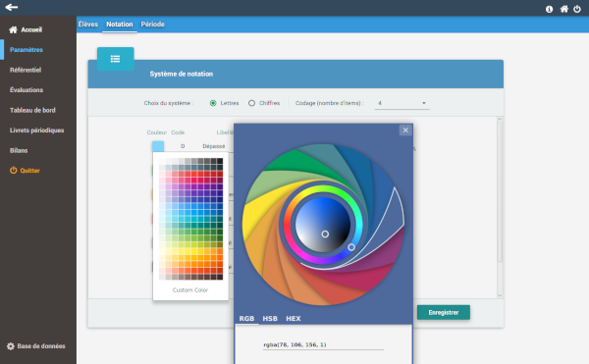
Task: Click the code D field
Action: click(x=183, y=146)
